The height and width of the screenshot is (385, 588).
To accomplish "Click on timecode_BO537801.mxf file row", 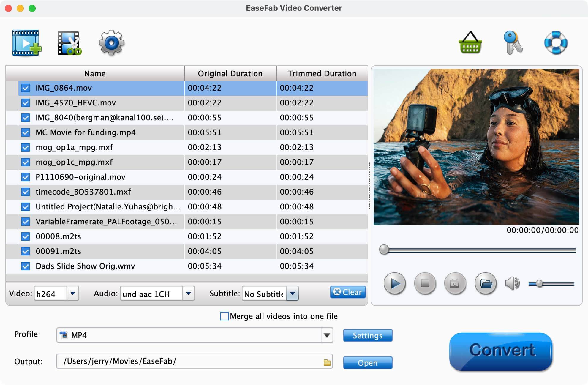I will [185, 192].
